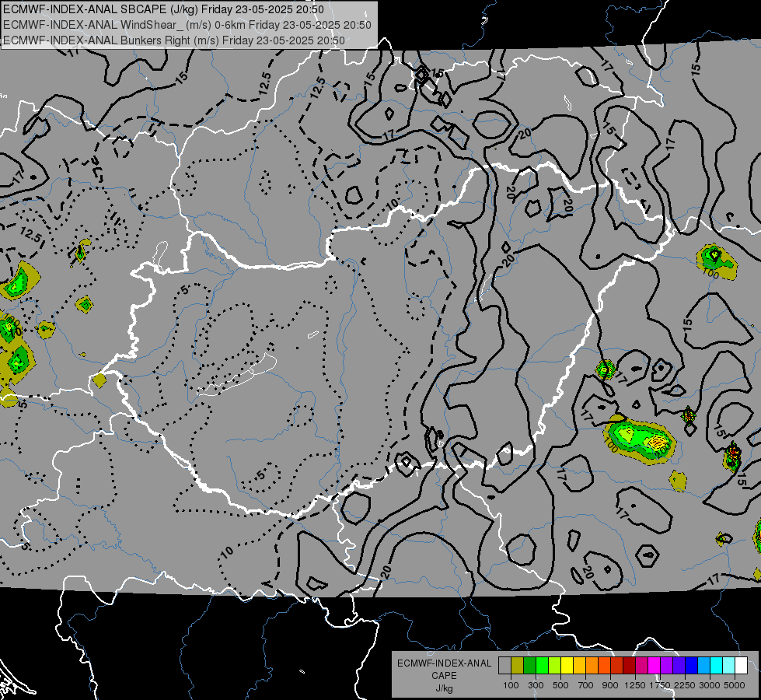This screenshot has width=761, height=700.
Task: Click the 2250 value on the legend scale
Action: coord(685,685)
